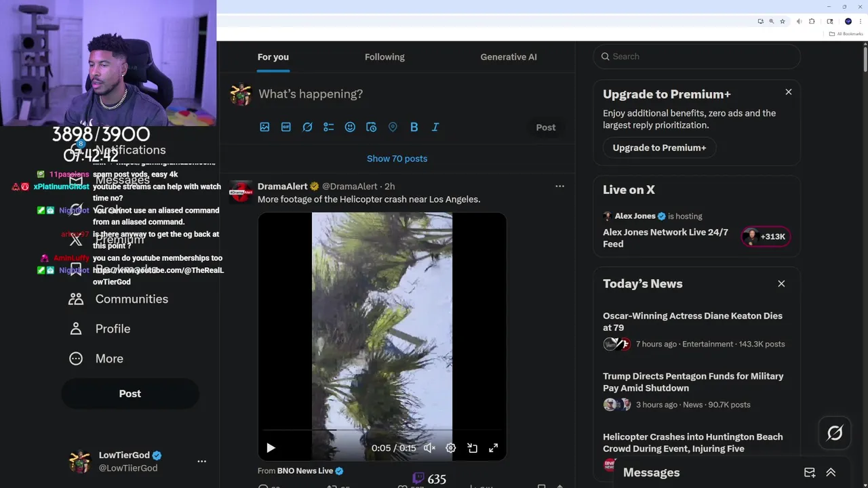868x488 pixels.
Task: Open the Chrome zoom magnifier icon
Action: 772,22
